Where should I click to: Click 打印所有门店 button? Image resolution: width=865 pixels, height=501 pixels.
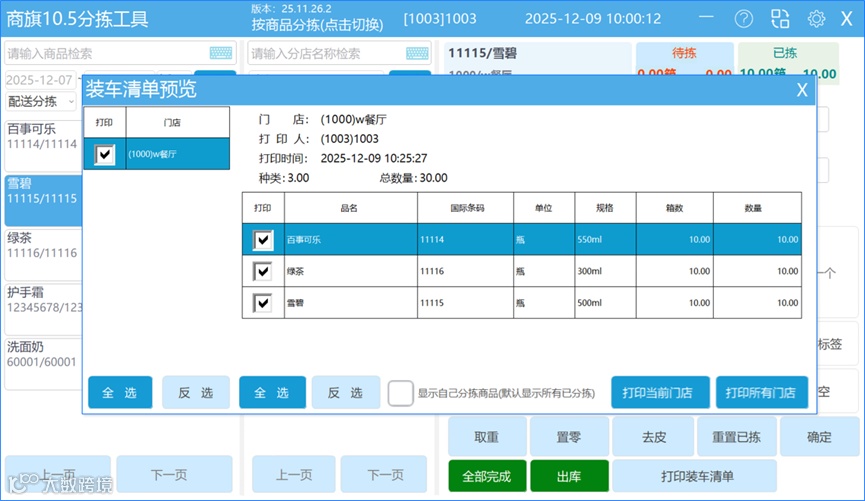(761, 392)
